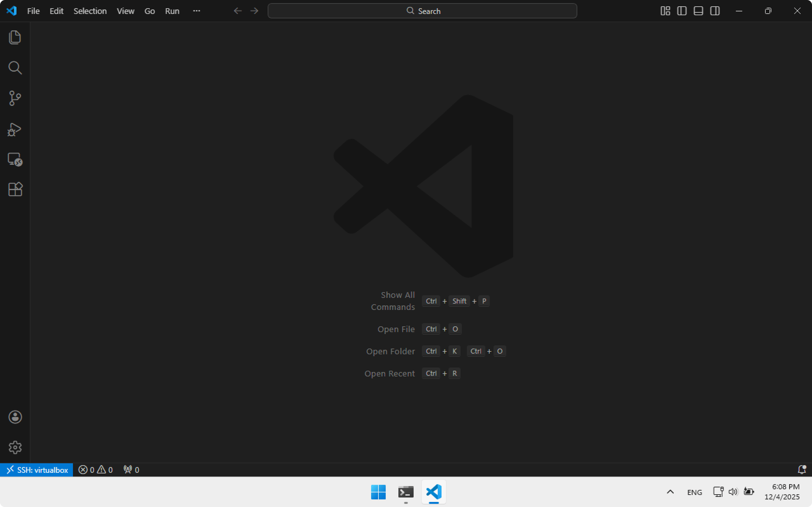Open Customize Layout options
Image resolution: width=812 pixels, height=507 pixels.
665,11
